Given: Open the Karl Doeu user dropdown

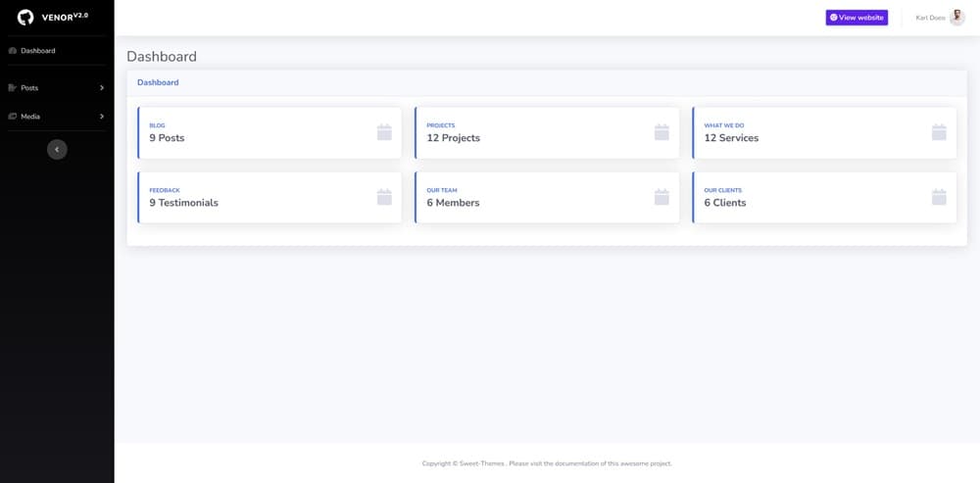Looking at the screenshot, I should tap(930, 18).
